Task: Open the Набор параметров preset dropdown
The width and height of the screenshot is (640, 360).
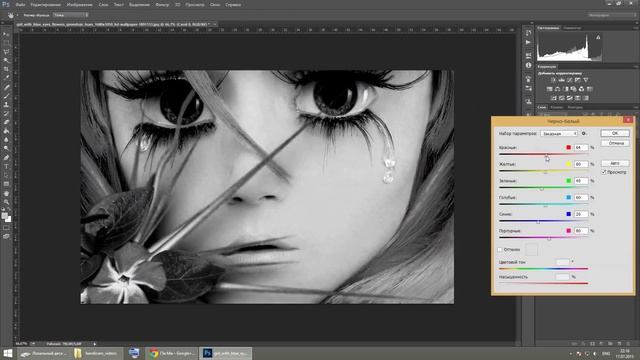Action: 559,133
